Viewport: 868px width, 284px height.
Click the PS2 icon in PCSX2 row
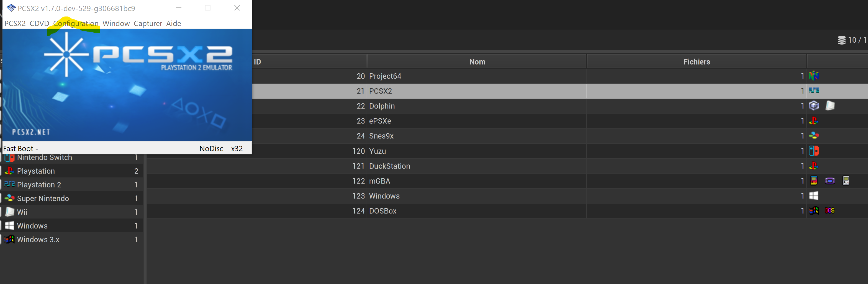(x=813, y=91)
